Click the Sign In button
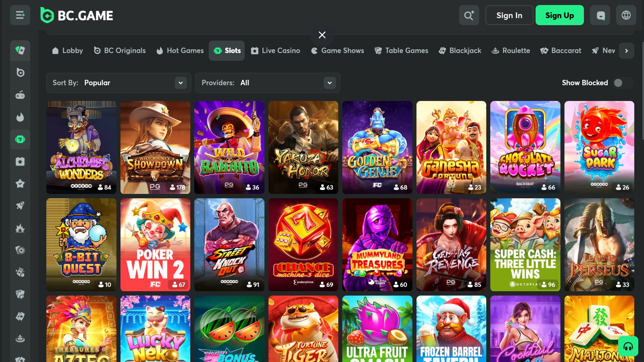 (509, 15)
